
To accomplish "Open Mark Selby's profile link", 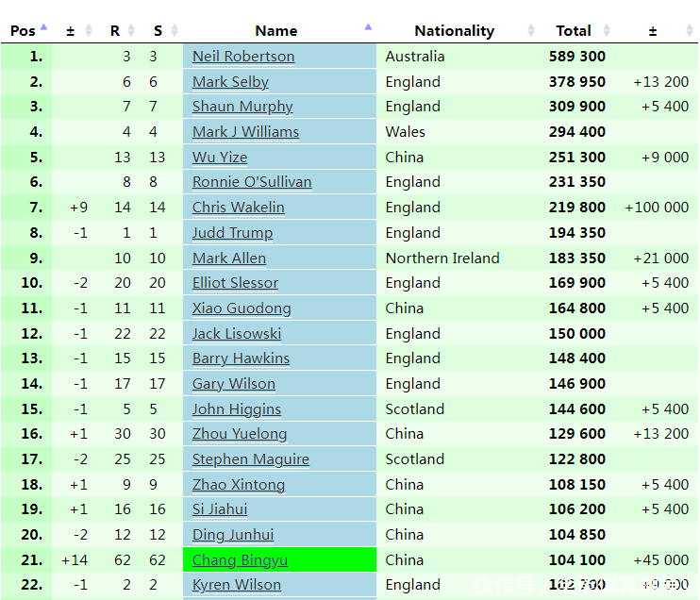I will coord(230,82).
